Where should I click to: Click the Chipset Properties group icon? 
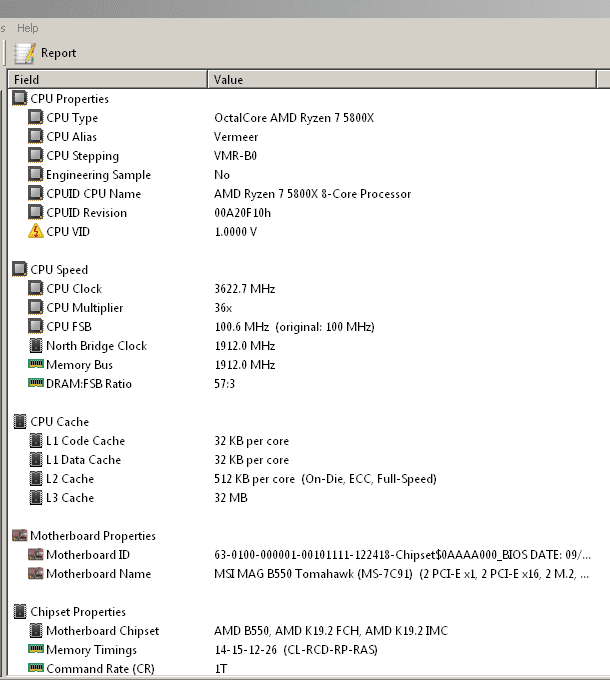(x=20, y=611)
